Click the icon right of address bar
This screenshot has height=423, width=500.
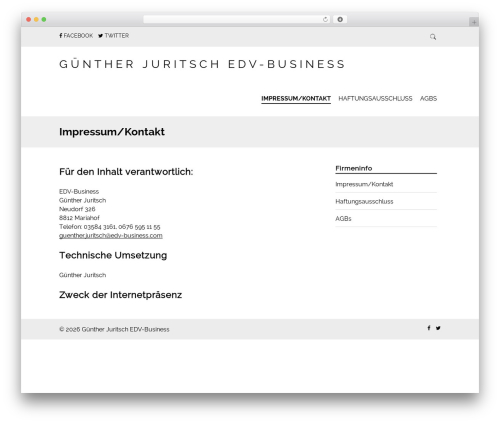(340, 20)
